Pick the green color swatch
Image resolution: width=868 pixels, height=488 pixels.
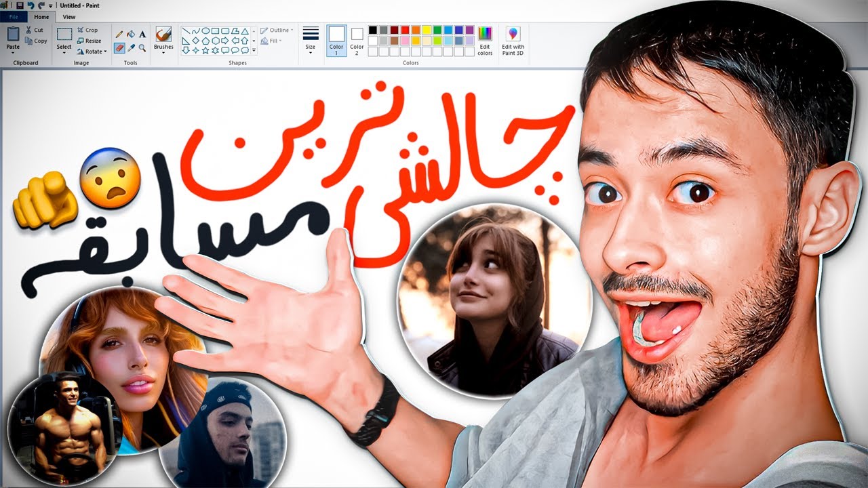[x=437, y=30]
